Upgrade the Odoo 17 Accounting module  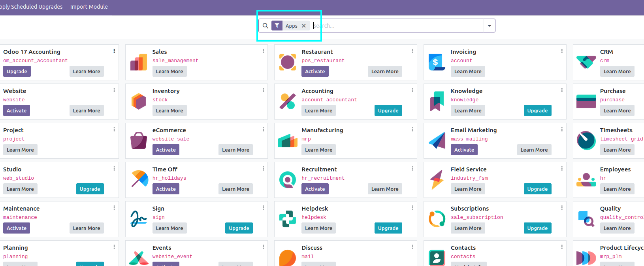click(17, 72)
